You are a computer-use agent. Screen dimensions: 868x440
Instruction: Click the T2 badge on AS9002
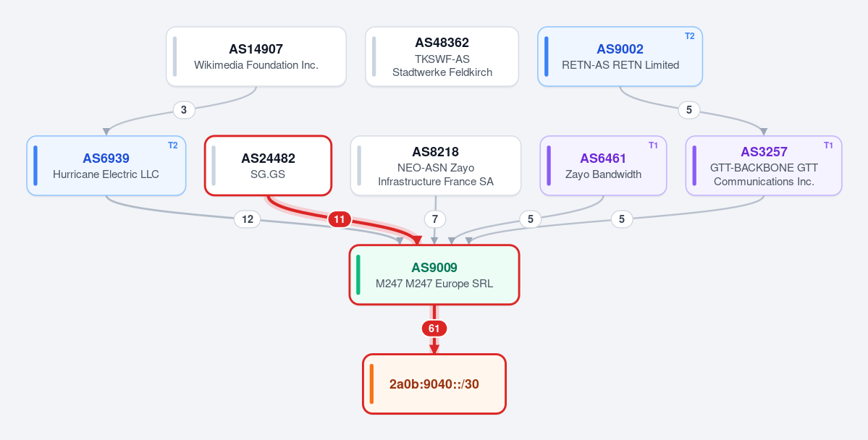coord(689,36)
